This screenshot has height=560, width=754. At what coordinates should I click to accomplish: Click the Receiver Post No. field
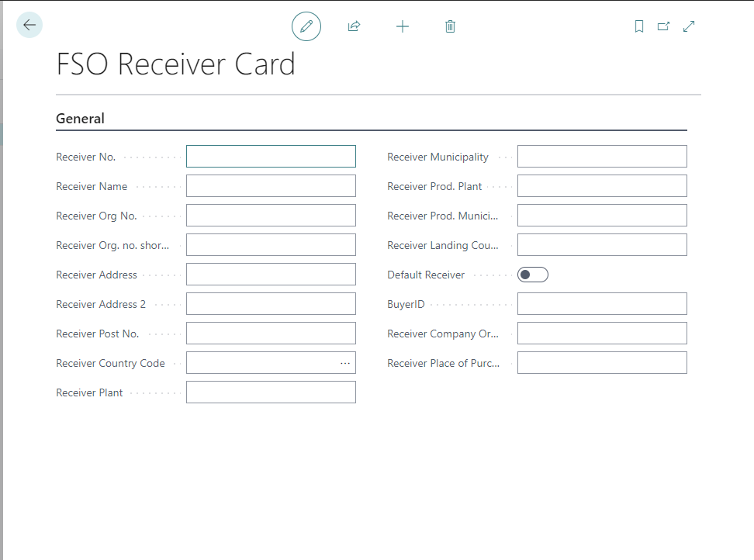coord(271,334)
